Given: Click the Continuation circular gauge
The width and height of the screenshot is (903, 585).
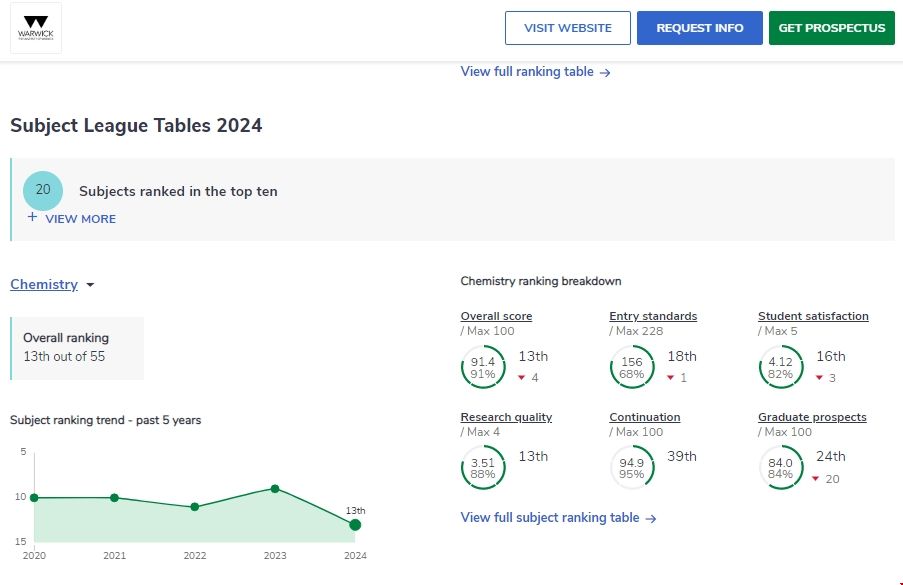Looking at the screenshot, I should (x=631, y=468).
